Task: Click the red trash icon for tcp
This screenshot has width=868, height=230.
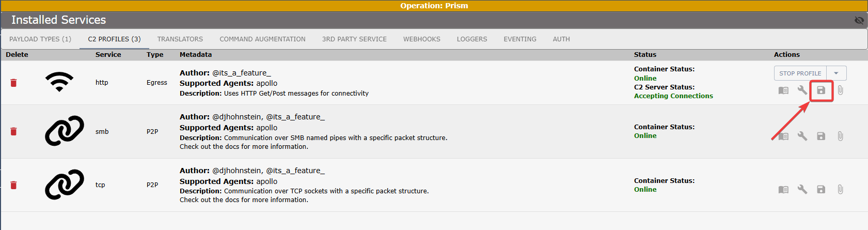Action: click(14, 185)
